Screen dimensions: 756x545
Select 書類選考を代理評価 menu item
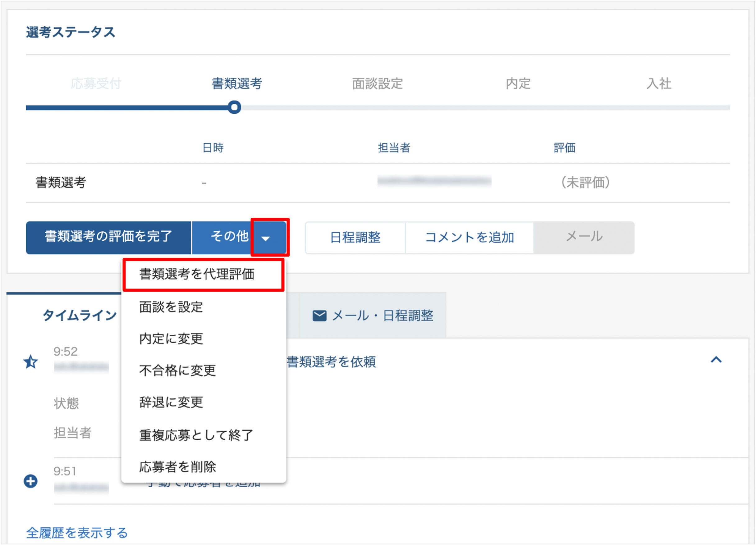point(203,275)
